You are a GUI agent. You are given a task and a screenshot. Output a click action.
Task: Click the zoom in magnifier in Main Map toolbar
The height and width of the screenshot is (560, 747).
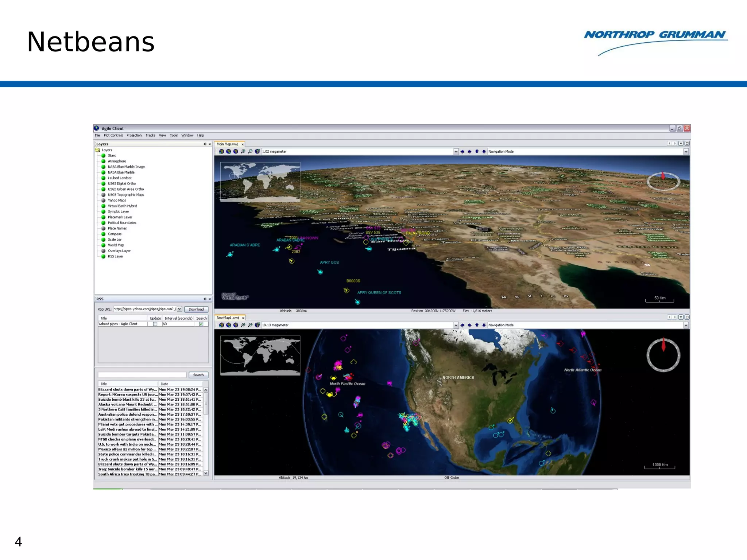[243, 151]
